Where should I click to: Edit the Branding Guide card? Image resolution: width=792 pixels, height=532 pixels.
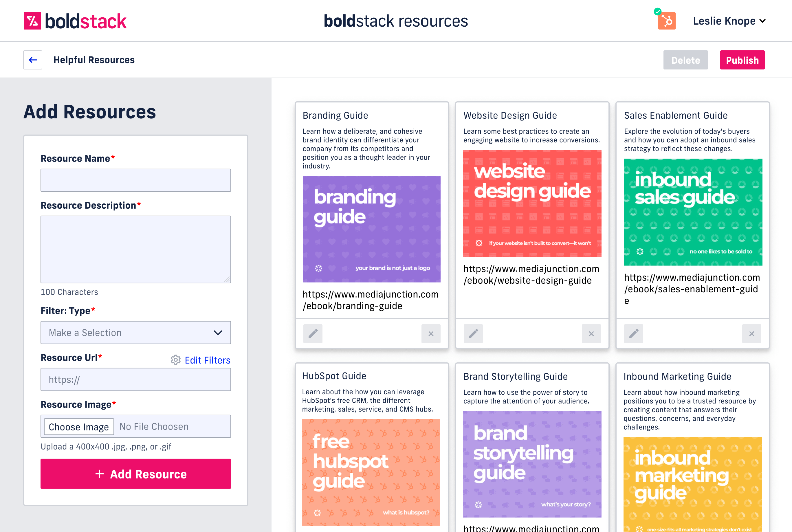pos(313,333)
